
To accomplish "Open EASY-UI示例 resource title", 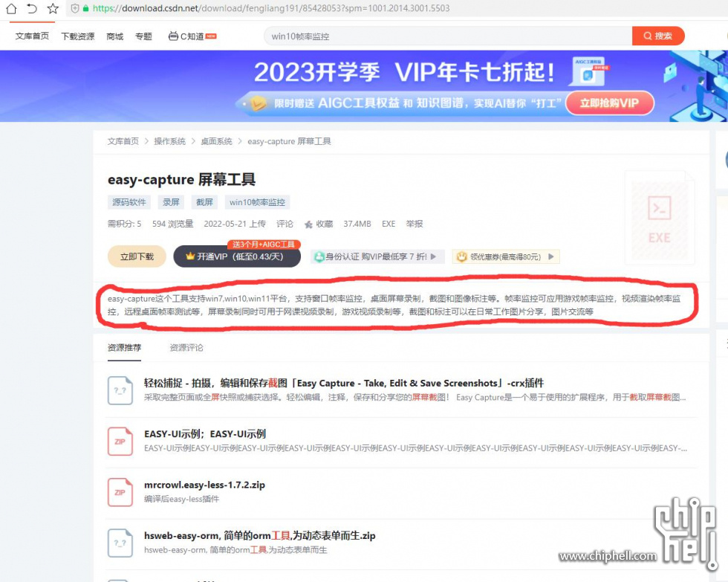I will click(205, 434).
